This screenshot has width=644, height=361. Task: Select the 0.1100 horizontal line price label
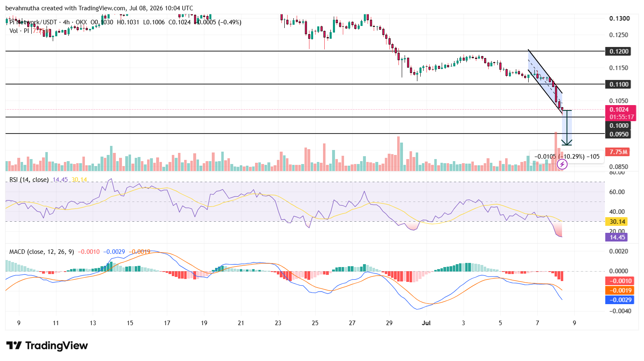[619, 84]
